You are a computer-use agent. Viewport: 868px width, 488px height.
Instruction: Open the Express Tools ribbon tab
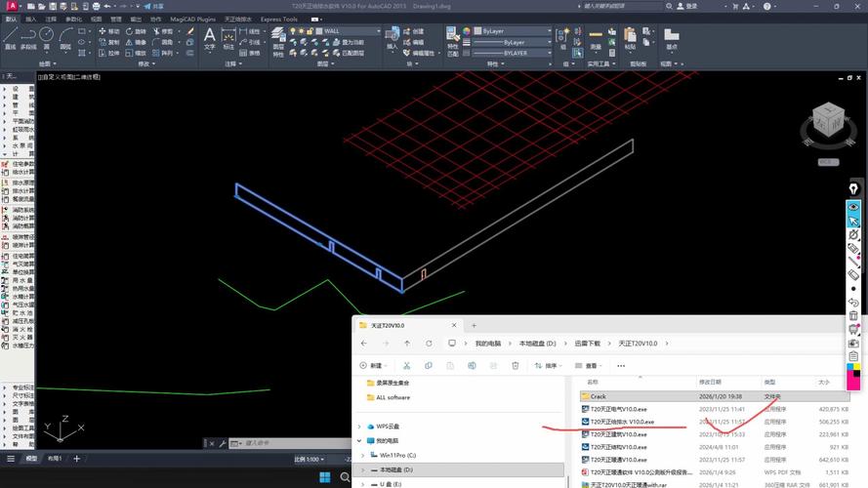279,19
